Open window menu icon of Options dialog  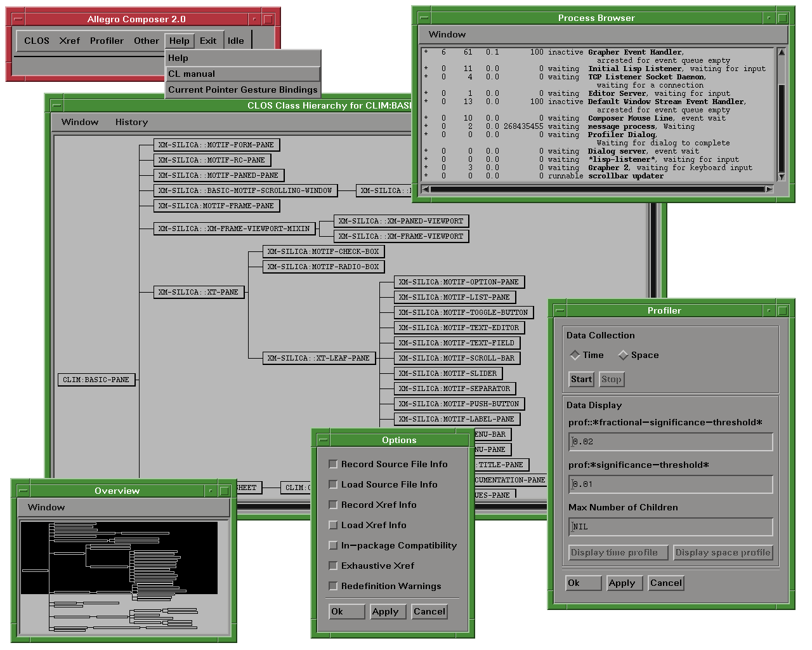[x=323, y=440]
